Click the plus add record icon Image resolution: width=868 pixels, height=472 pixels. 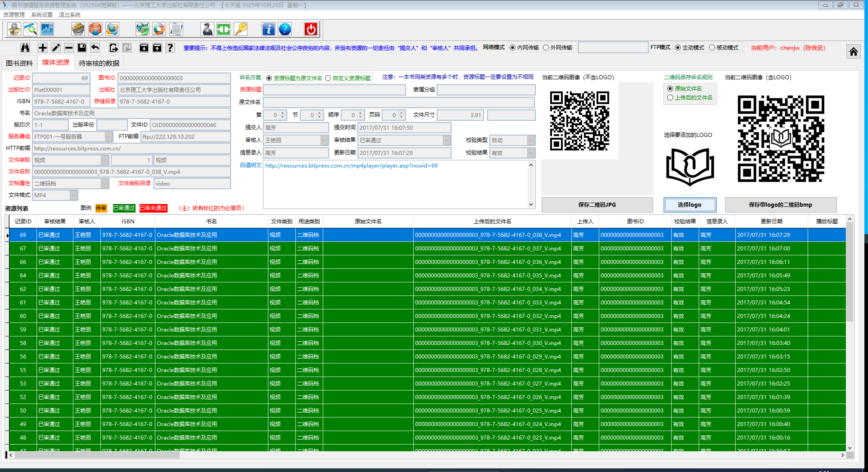pos(43,48)
